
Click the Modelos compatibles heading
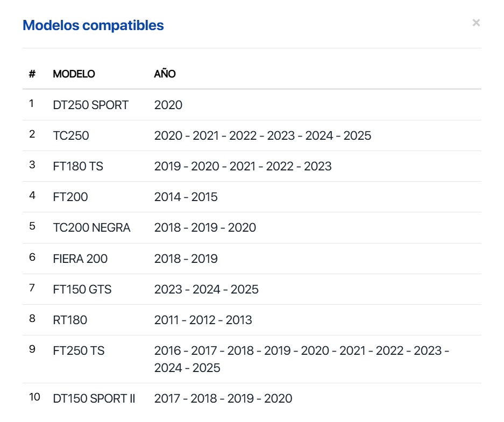point(93,25)
